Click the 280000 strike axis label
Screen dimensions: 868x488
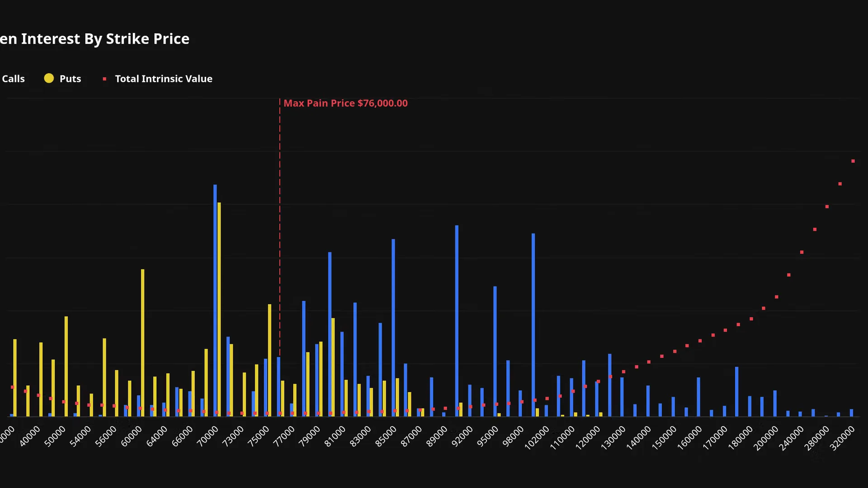[x=817, y=438]
